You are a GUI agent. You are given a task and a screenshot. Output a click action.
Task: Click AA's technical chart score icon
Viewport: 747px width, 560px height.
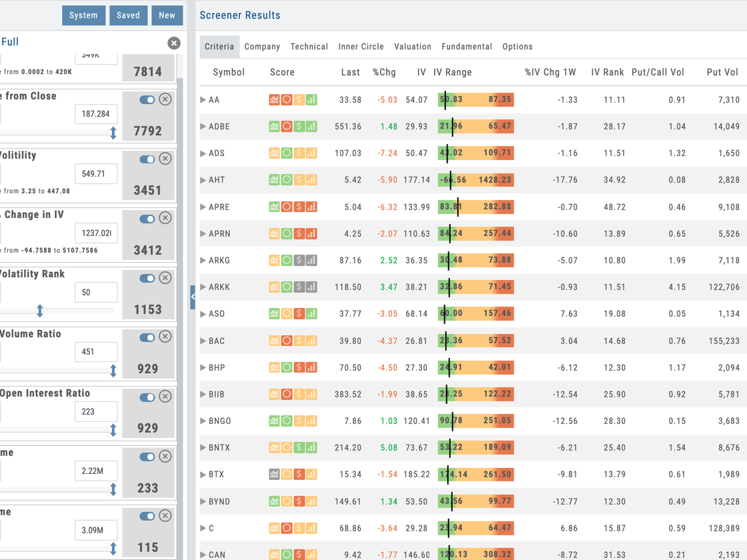pyautogui.click(x=274, y=99)
